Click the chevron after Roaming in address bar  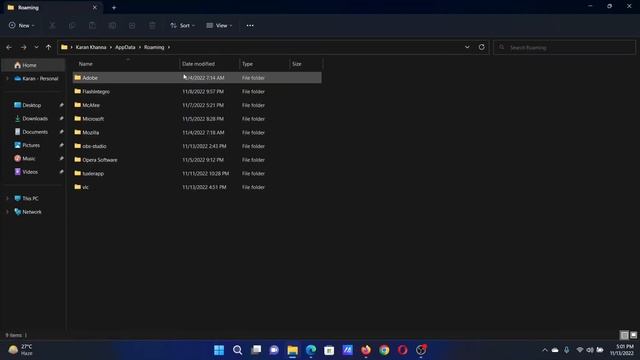(169, 47)
